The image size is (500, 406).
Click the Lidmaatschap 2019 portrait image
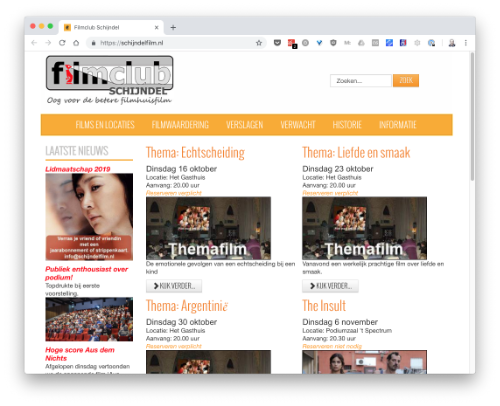point(89,217)
